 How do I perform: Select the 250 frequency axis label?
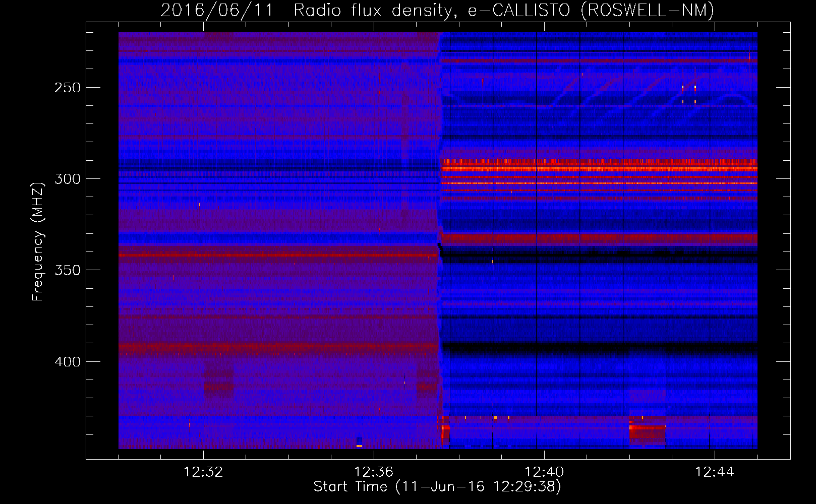tap(68, 88)
